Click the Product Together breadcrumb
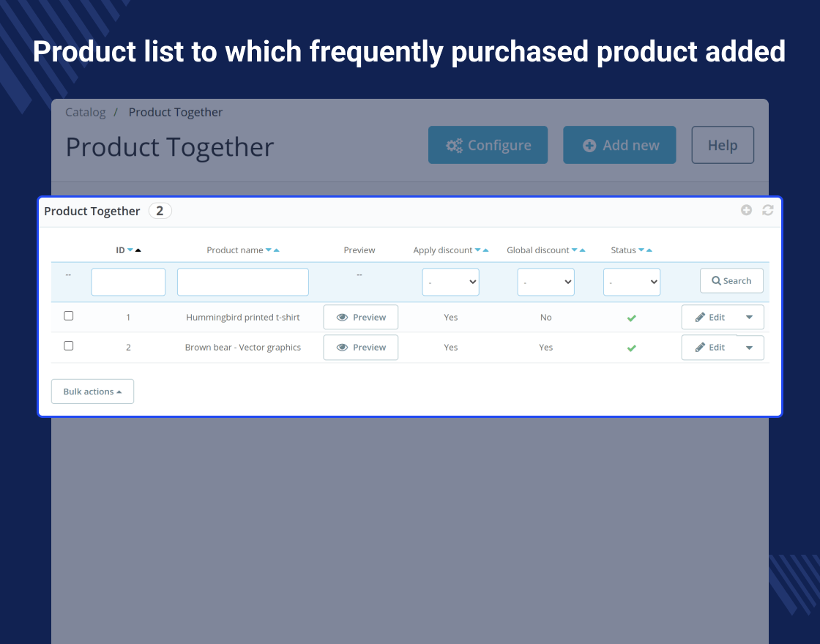 pos(176,113)
